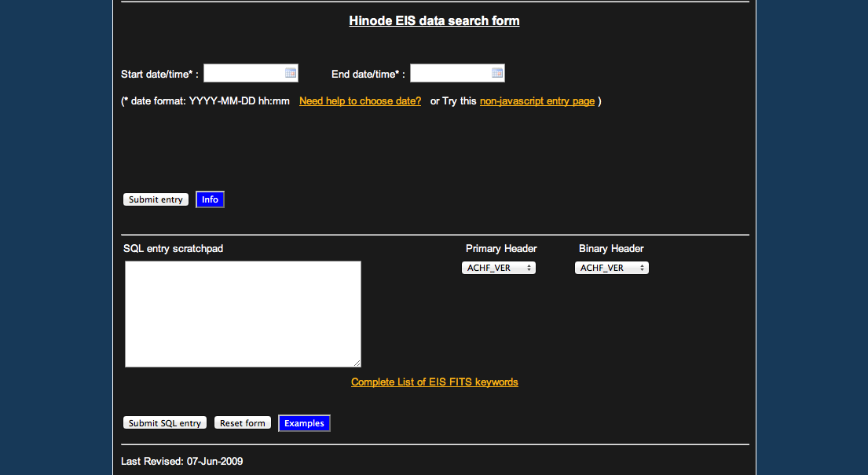868x475 pixels.
Task: Open 'Need help to choose date?' link
Action: (360, 101)
